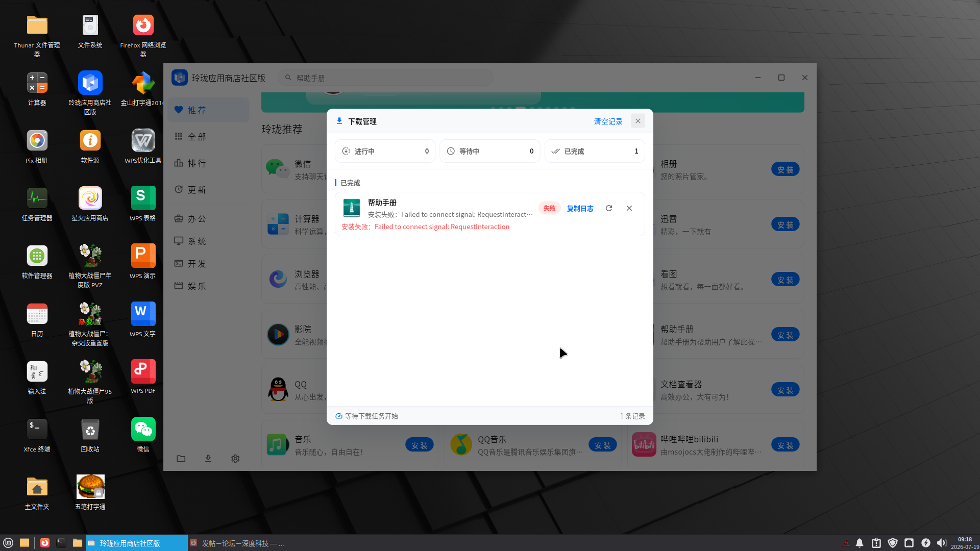Screen dimensions: 980x551
Task: Open the 文件系统 desktop icon
Action: [90, 31]
